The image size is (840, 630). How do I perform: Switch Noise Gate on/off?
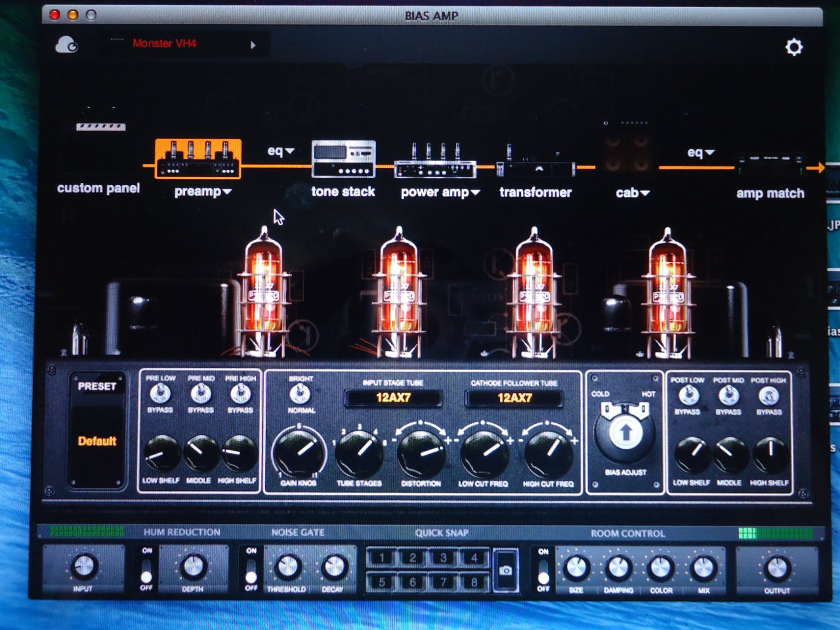tap(251, 570)
